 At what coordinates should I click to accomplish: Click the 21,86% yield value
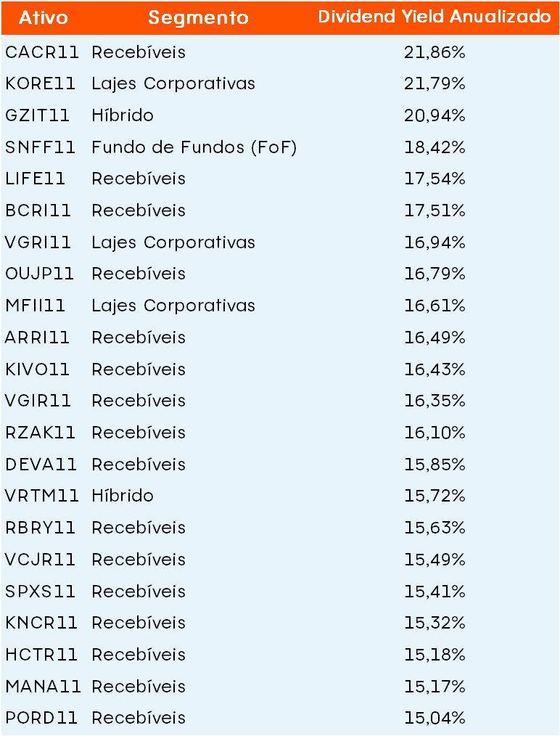(435, 52)
